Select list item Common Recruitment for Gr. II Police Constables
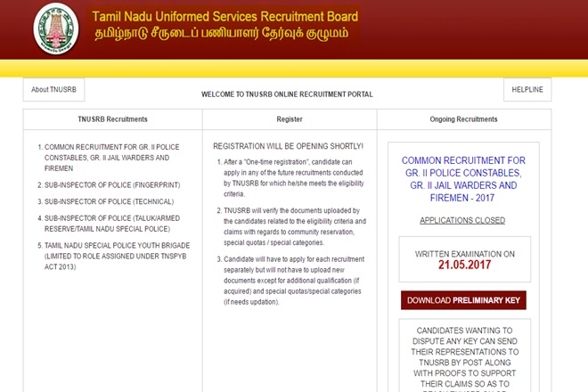This screenshot has height=392, width=588. coord(111,158)
